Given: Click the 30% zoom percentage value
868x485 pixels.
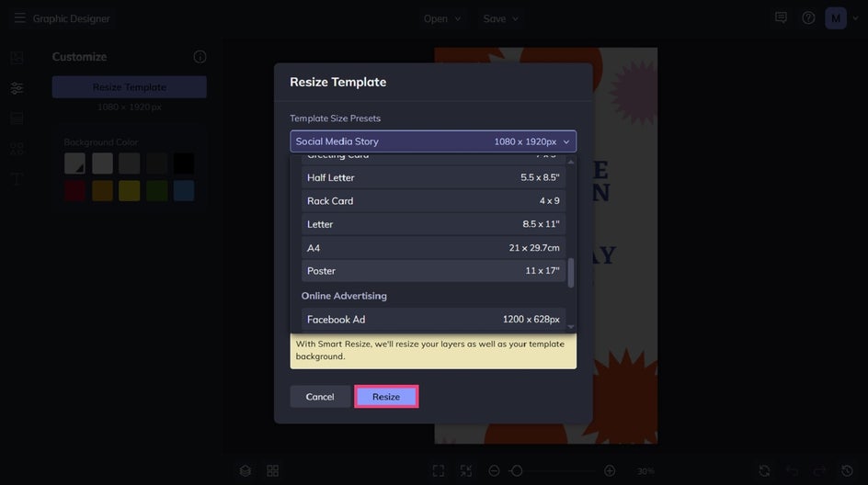Looking at the screenshot, I should pos(645,471).
